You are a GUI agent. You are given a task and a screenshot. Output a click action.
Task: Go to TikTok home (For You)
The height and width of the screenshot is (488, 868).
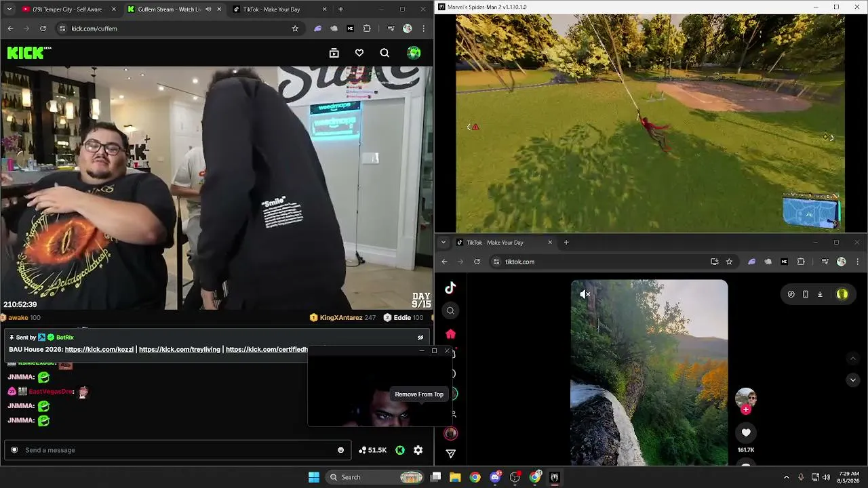click(x=450, y=334)
